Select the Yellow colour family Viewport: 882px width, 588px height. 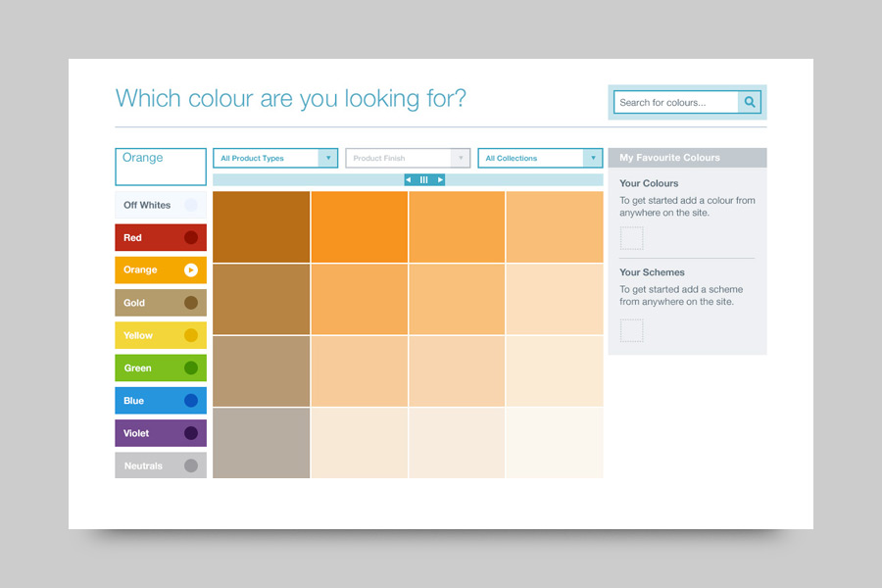point(161,335)
